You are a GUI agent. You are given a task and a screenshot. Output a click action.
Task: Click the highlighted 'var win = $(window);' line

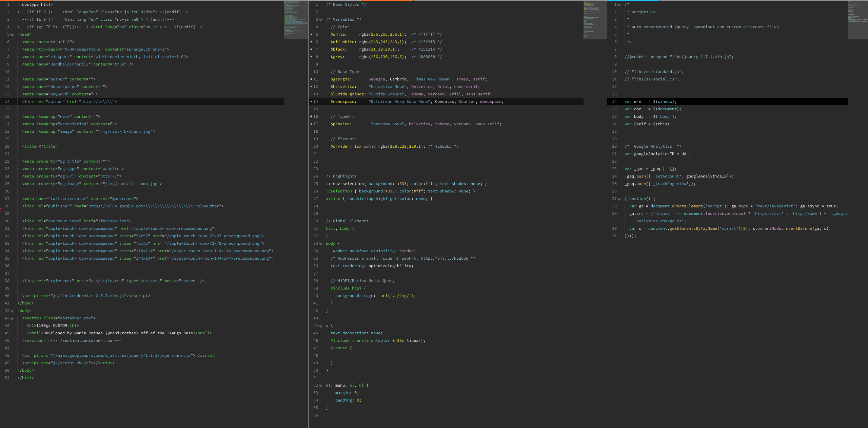[651, 101]
